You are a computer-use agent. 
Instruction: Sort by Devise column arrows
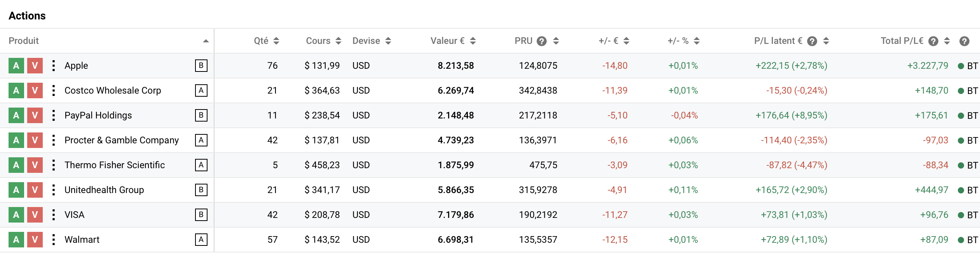click(x=388, y=41)
